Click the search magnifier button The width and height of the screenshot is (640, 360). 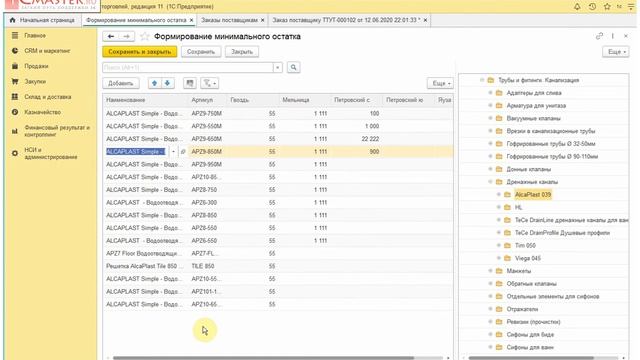[x=293, y=67]
